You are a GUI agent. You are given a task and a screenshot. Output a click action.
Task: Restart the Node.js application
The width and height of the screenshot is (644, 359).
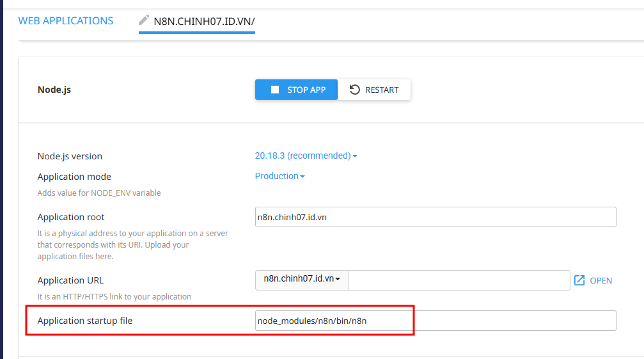(x=374, y=90)
